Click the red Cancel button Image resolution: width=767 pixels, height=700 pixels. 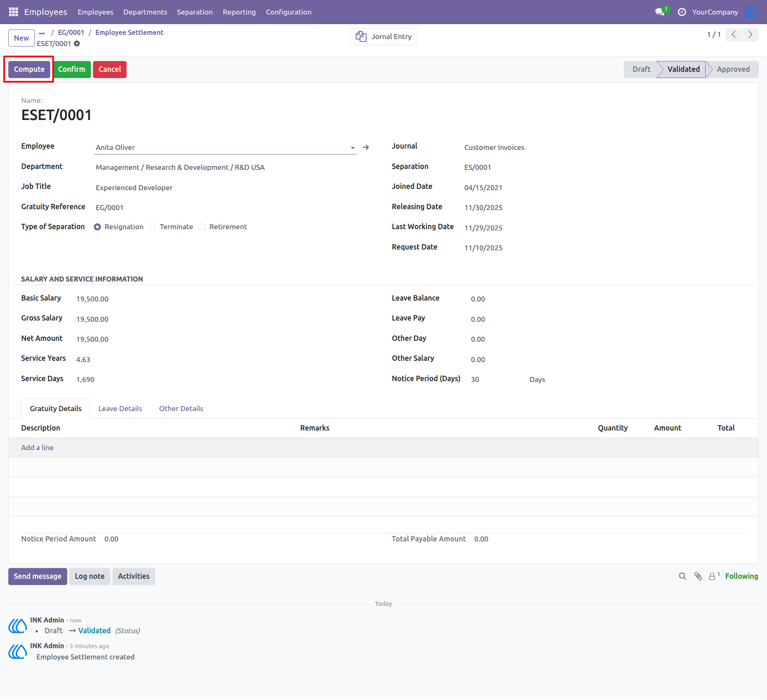(x=110, y=69)
